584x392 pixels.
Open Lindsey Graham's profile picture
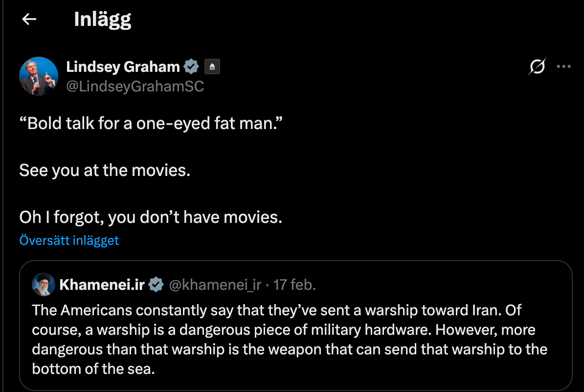click(x=39, y=76)
